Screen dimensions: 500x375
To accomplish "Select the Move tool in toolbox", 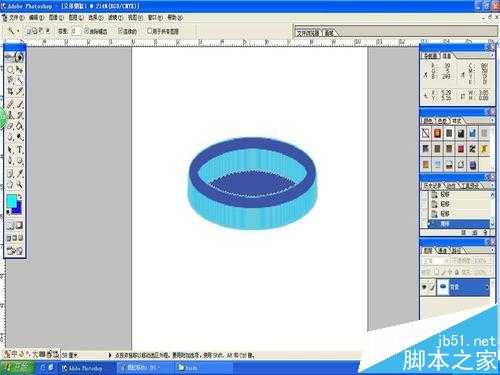I will [x=20, y=69].
